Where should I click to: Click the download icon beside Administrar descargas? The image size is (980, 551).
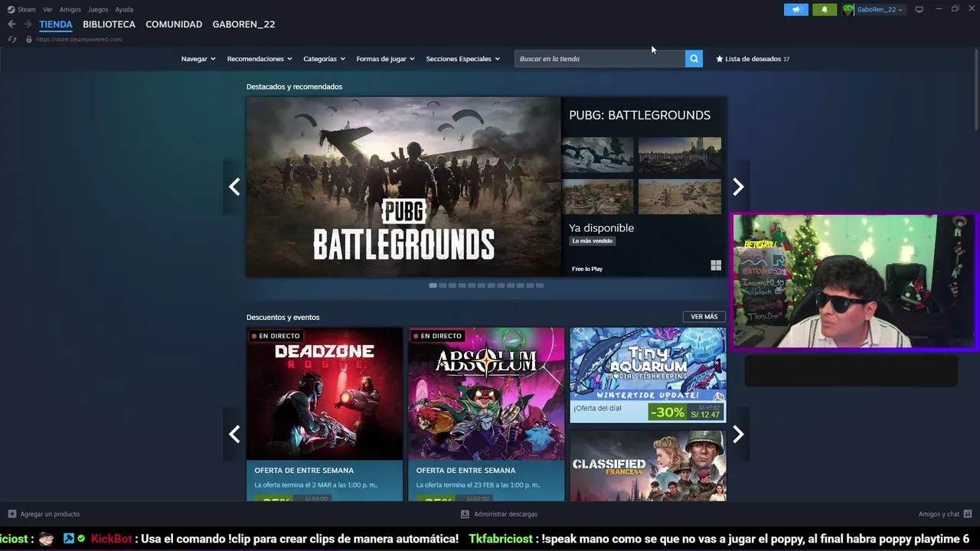click(x=465, y=514)
